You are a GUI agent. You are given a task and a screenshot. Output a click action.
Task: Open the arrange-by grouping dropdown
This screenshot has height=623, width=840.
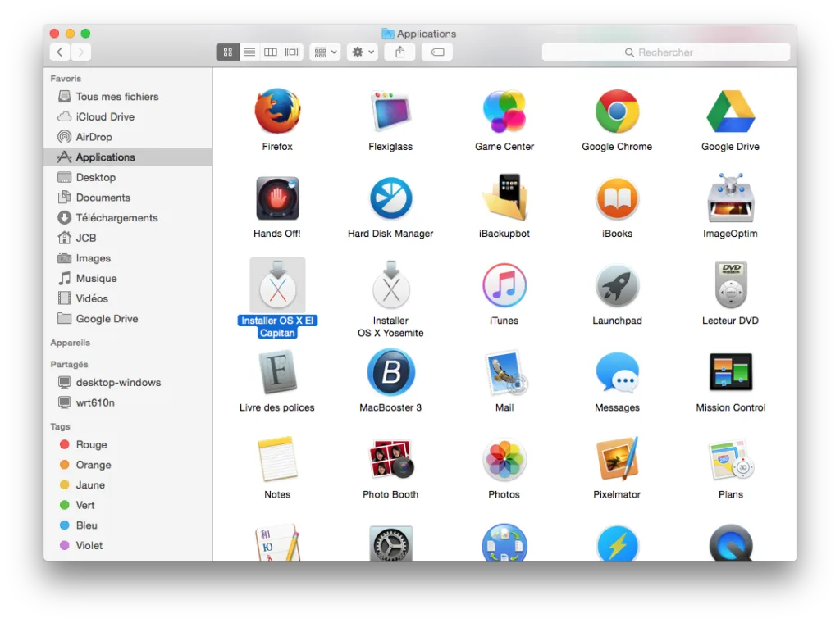tap(325, 52)
